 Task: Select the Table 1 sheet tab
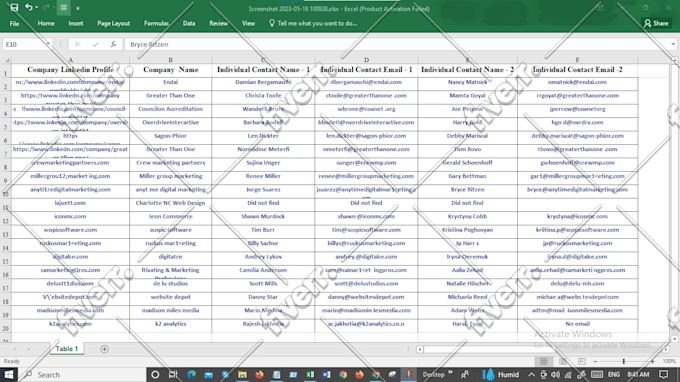tap(66, 349)
